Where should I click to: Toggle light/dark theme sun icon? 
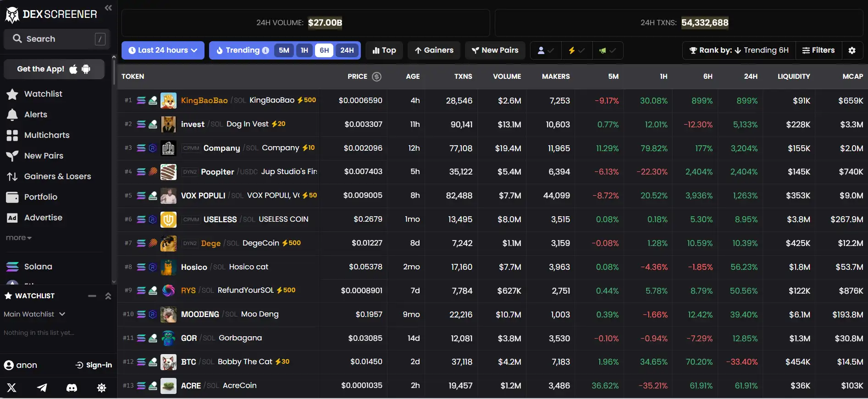pyautogui.click(x=101, y=388)
